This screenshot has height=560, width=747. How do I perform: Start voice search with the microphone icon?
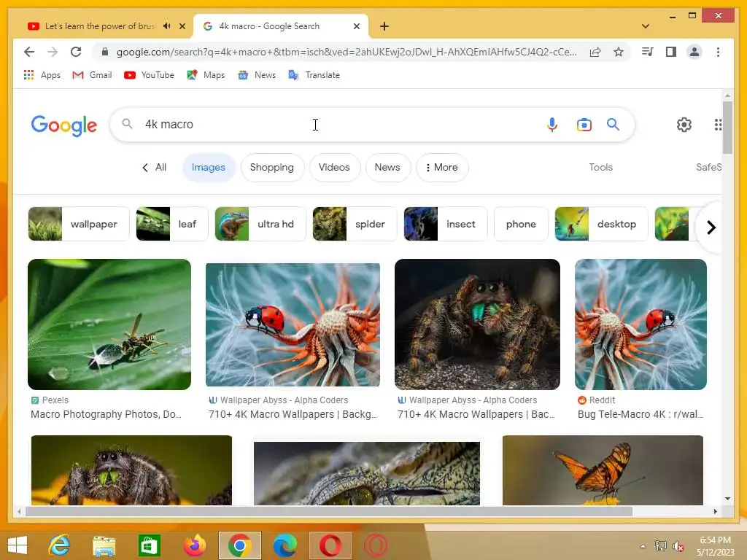[x=551, y=124]
